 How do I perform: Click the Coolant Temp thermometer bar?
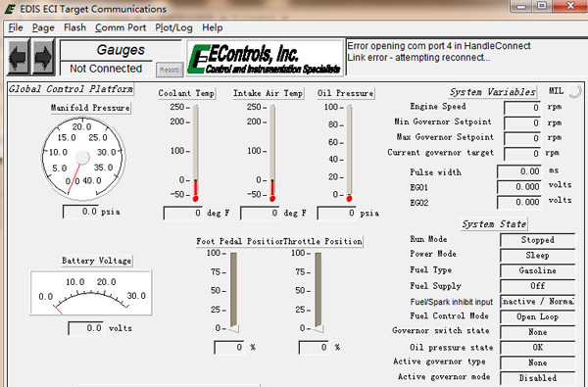click(x=195, y=153)
